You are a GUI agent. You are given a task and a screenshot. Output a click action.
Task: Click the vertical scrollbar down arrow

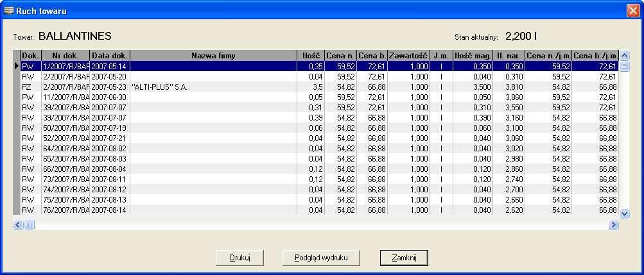tap(625, 213)
